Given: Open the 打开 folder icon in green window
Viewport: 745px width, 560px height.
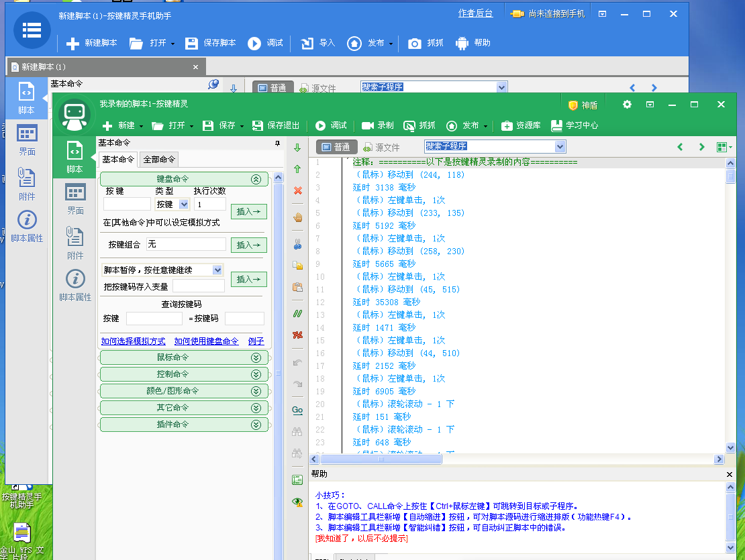Looking at the screenshot, I should point(157,126).
